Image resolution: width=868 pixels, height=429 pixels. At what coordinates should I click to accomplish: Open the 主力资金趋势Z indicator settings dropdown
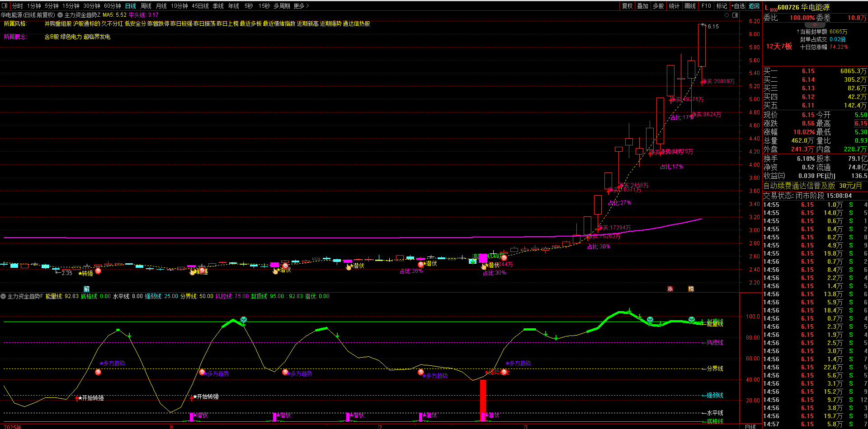60,15
